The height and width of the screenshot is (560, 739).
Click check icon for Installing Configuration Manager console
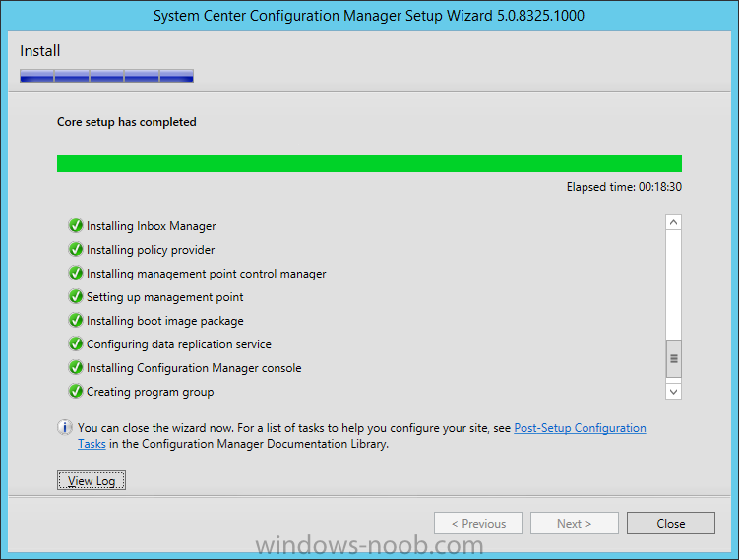(x=76, y=367)
